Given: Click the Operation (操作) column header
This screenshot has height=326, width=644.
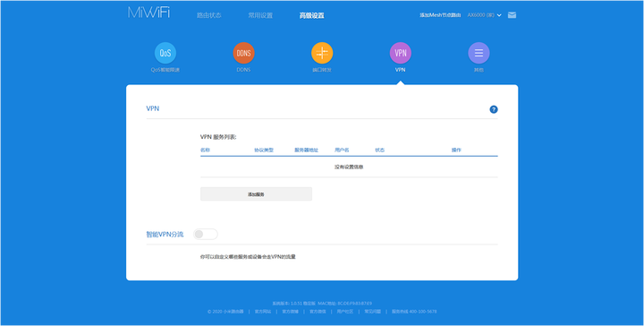Looking at the screenshot, I should coord(456,150).
